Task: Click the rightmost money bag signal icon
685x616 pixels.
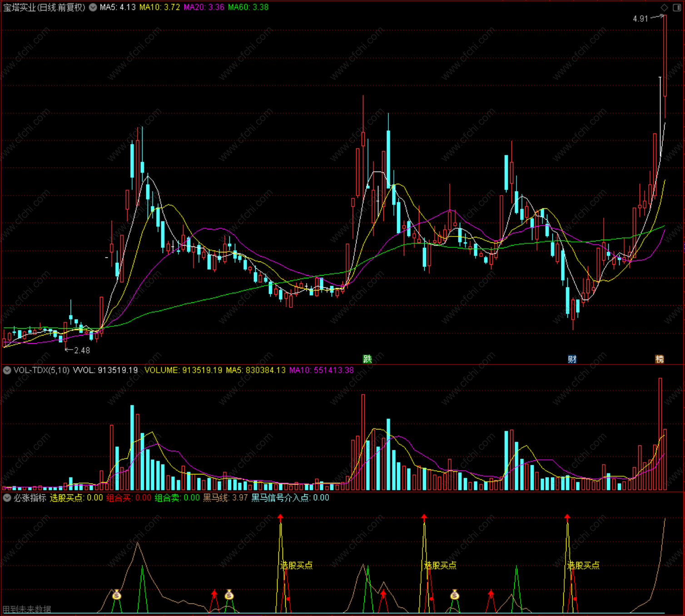Action: coord(455,594)
